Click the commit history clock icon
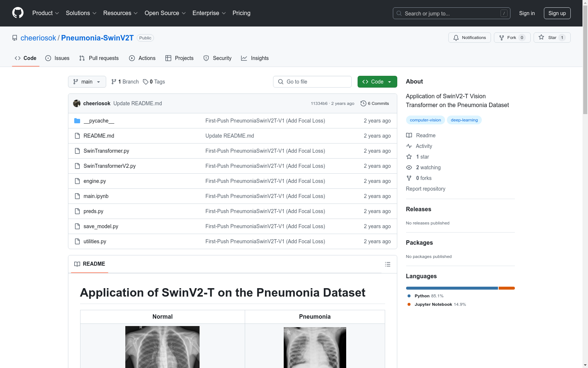This screenshot has height=368, width=588. 363,103
